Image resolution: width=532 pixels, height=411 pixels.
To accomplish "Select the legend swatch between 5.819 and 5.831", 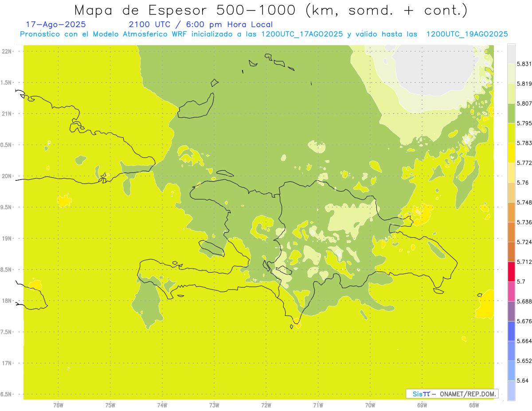I will pyautogui.click(x=511, y=73).
